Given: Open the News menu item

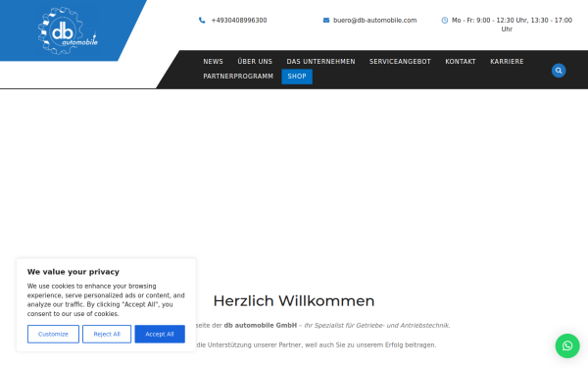Looking at the screenshot, I should click(x=213, y=62).
